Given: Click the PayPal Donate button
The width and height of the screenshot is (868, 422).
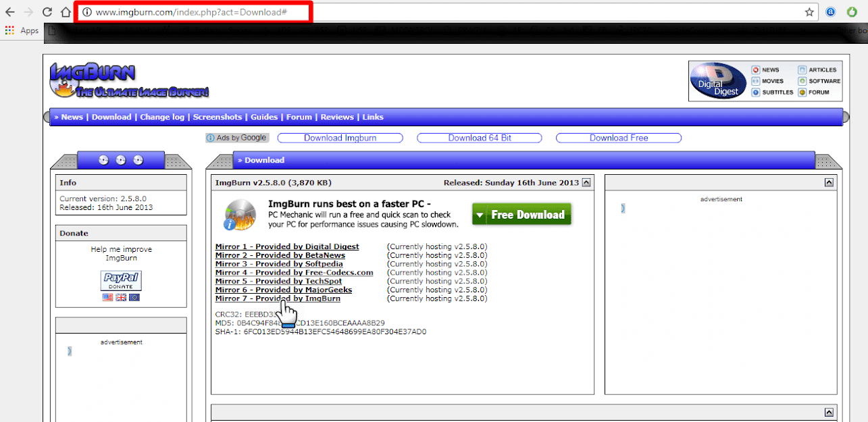Looking at the screenshot, I should coord(121,280).
